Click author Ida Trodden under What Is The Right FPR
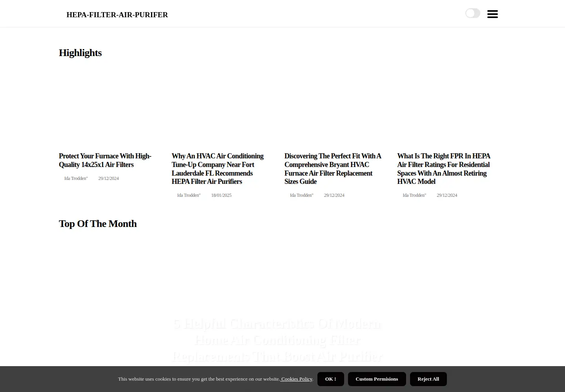 click(x=414, y=195)
